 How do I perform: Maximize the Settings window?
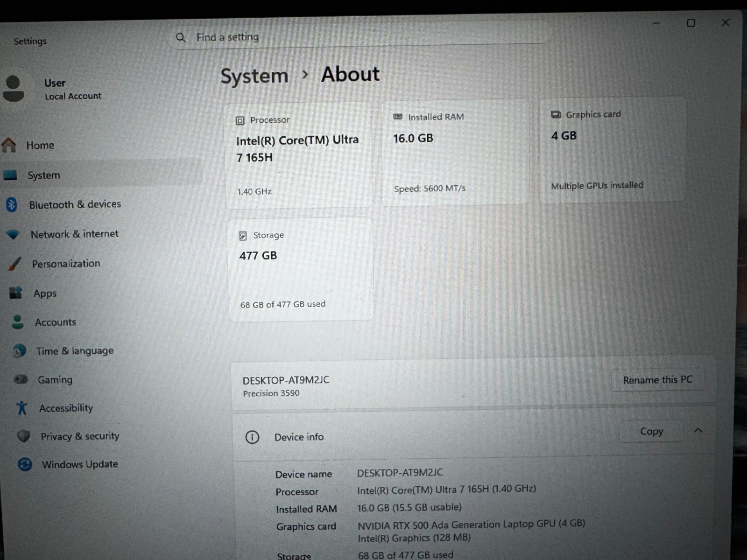tap(691, 23)
